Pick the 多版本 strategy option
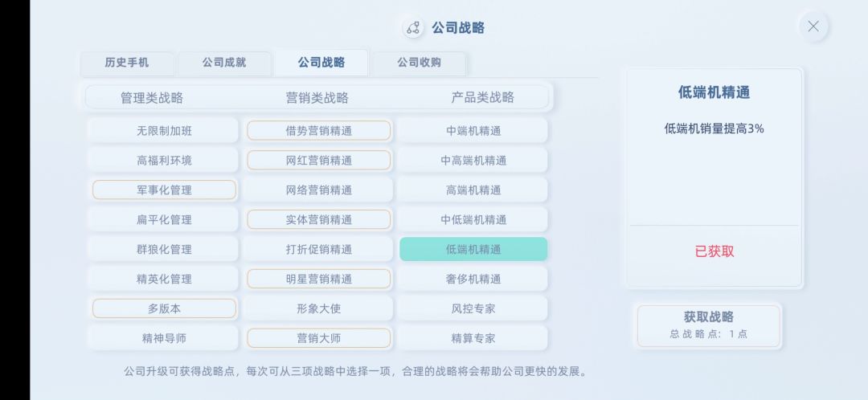 click(164, 308)
